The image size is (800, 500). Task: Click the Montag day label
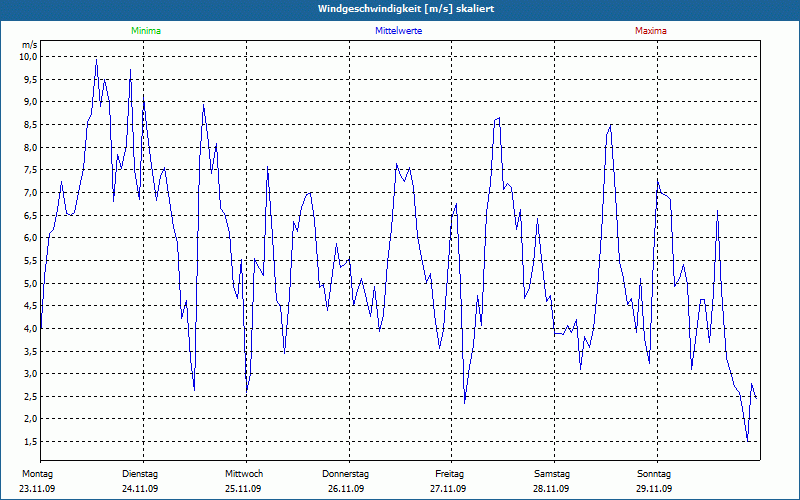tap(37, 474)
